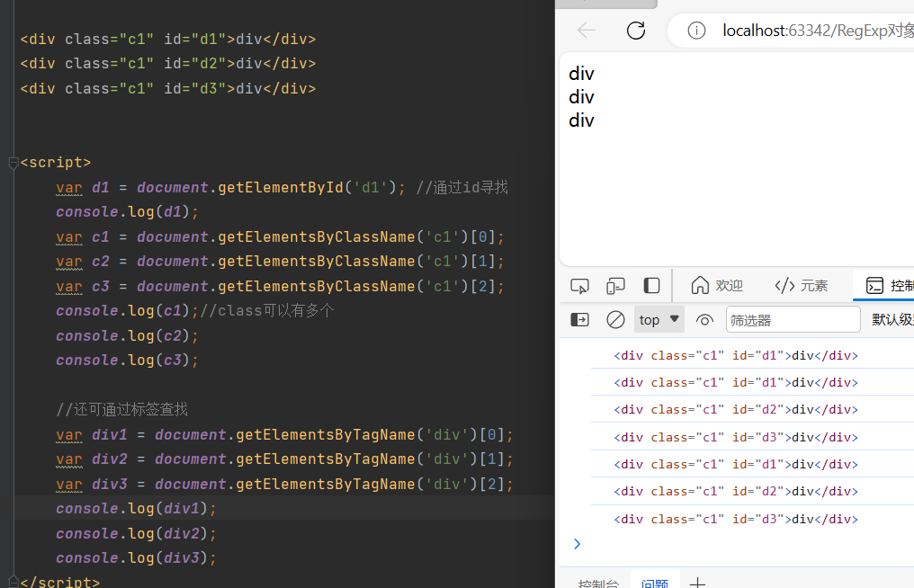Open the 欢迎 tab in DevTools
Viewport: 914px width, 588px height.
point(716,286)
